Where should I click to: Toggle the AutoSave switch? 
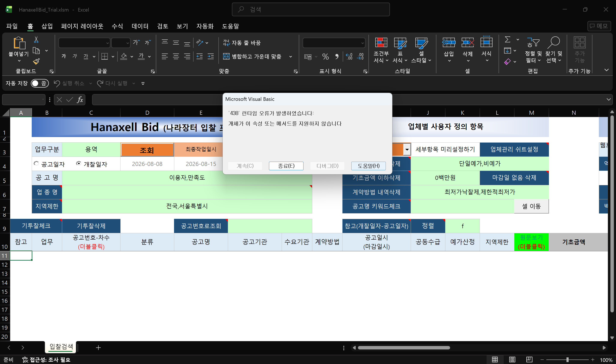(40, 83)
